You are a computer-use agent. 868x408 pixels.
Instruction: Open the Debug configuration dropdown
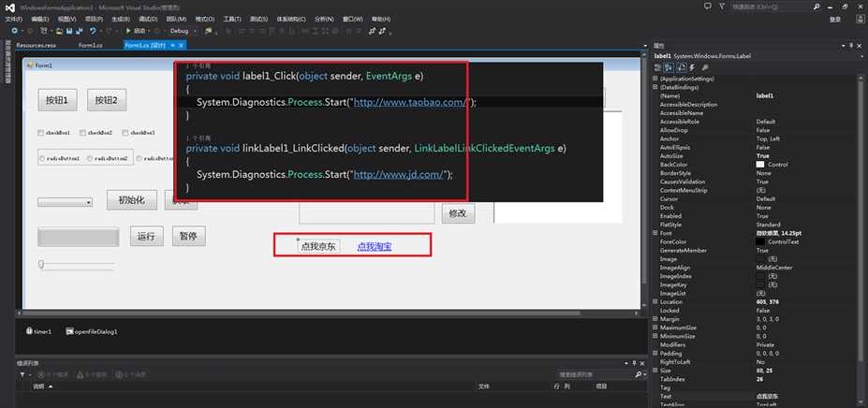195,31
